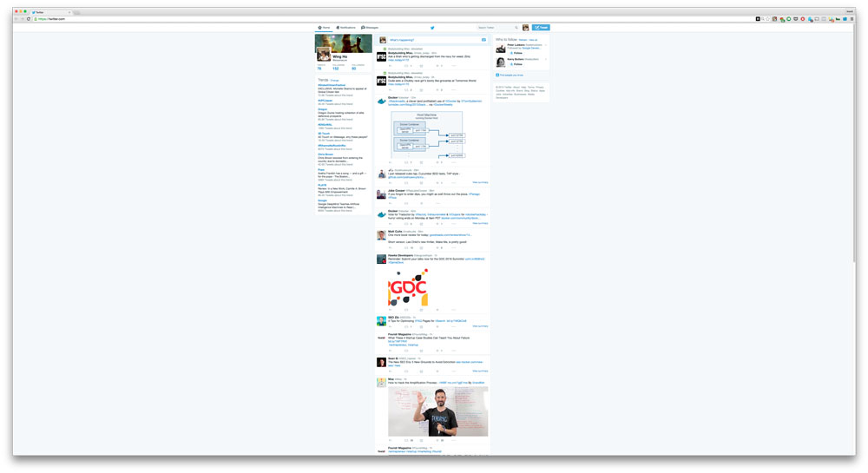The width and height of the screenshot is (868, 473).
Task: Dismiss Peter Lubbers suggestion with its X
Action: pos(546,45)
